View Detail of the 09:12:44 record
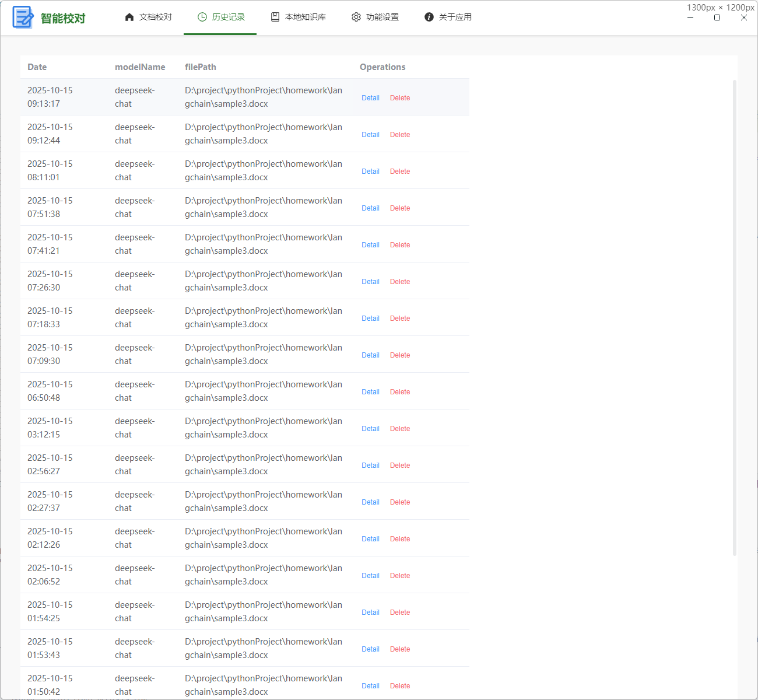This screenshot has height=700, width=758. coord(370,135)
